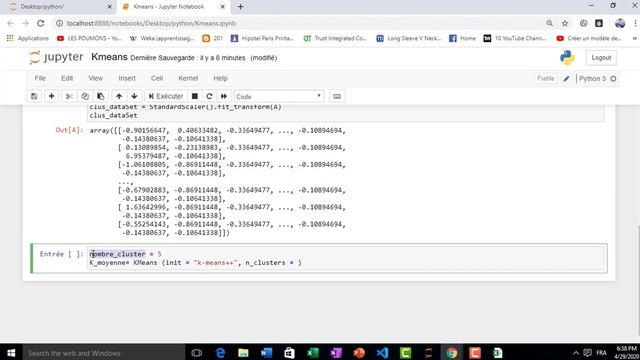The width and height of the screenshot is (640, 360).
Task: Rename the notebook title Kmeans
Action: 109,57
